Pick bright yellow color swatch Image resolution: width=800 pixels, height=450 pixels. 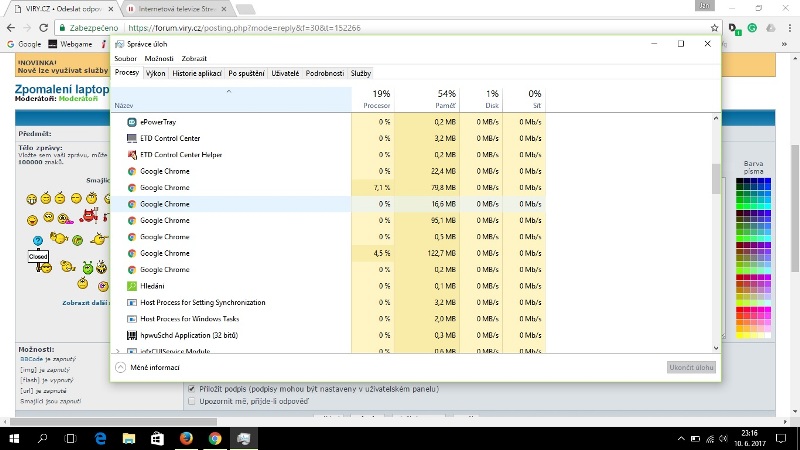coord(740,335)
